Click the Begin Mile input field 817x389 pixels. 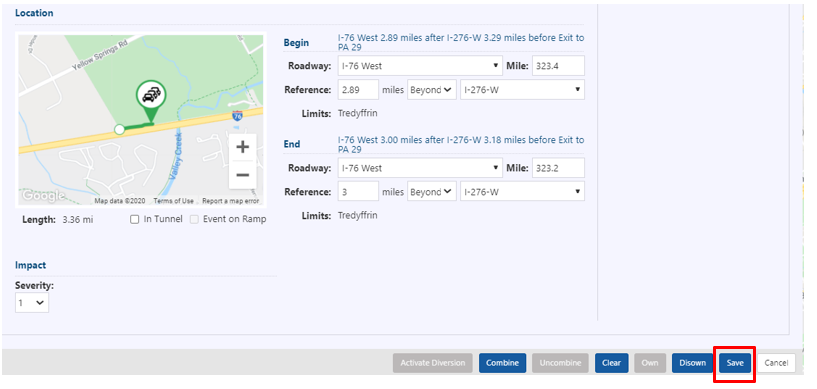tap(558, 66)
